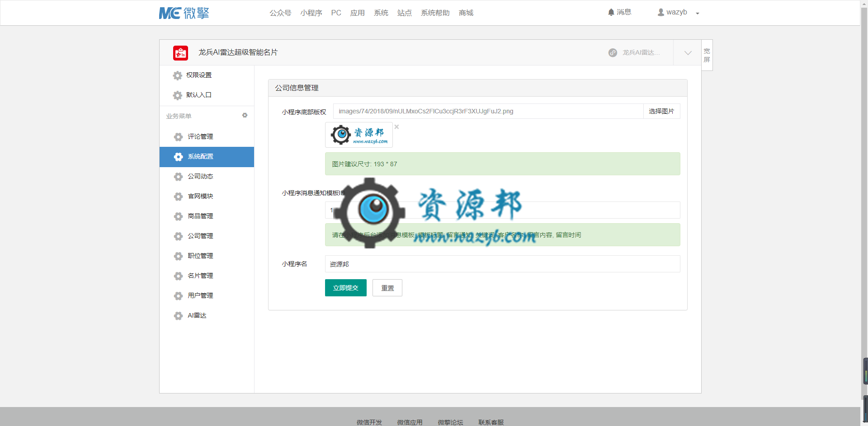Click the 重置 button
The width and height of the screenshot is (868, 426).
(387, 288)
